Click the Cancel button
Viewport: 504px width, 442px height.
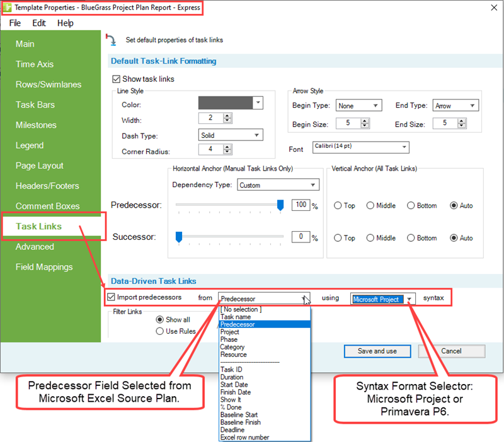coord(451,351)
